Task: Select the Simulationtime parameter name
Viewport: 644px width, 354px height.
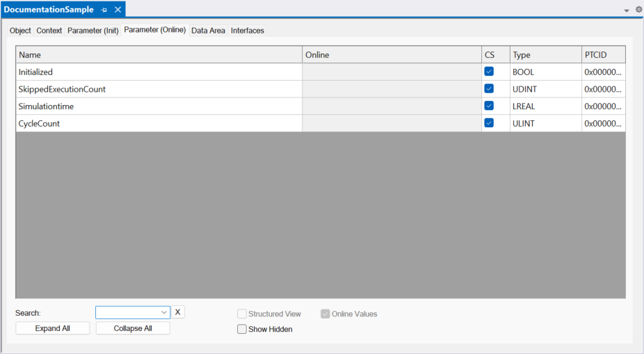Action: tap(46, 106)
